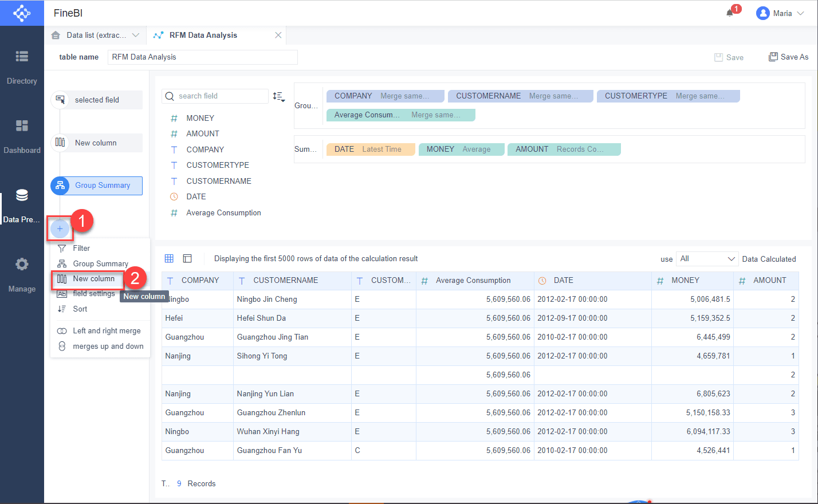Open the Dashboard sidebar section
Image resolution: width=818 pixels, height=504 pixels.
point(22,136)
